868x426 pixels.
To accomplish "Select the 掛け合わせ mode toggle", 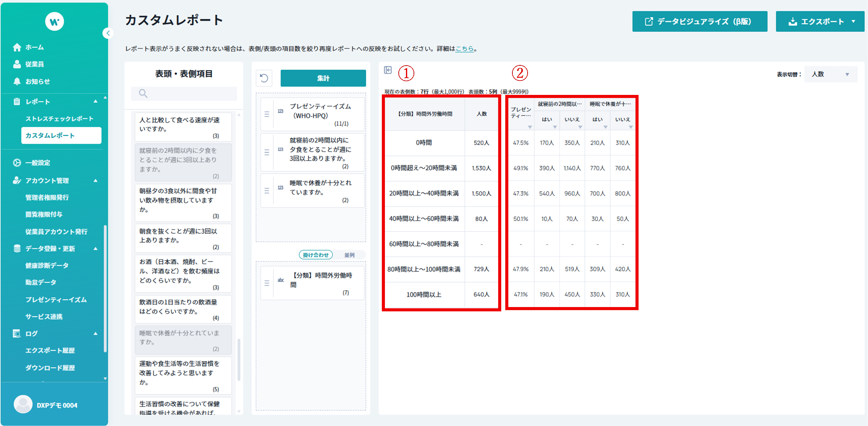I will point(316,255).
